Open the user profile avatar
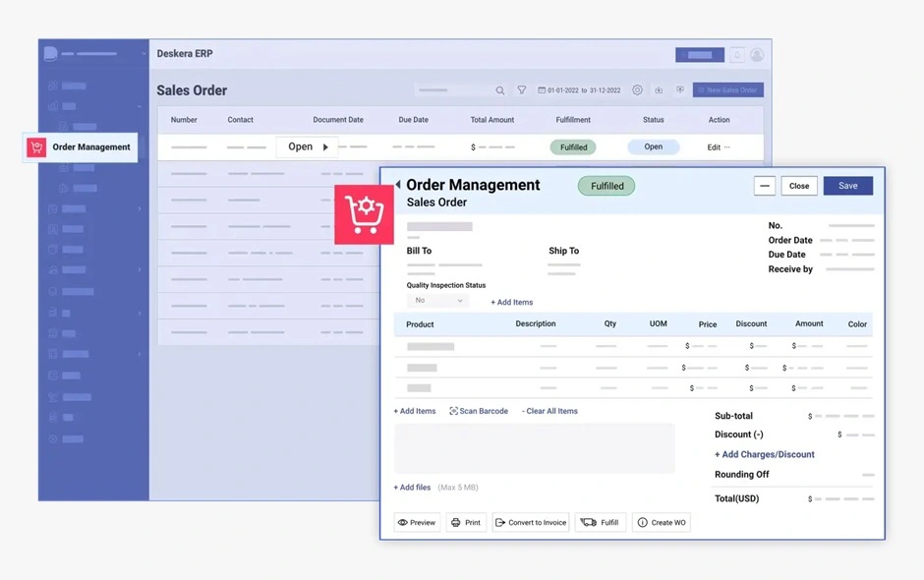Viewport: 924px width, 580px height. tap(757, 55)
